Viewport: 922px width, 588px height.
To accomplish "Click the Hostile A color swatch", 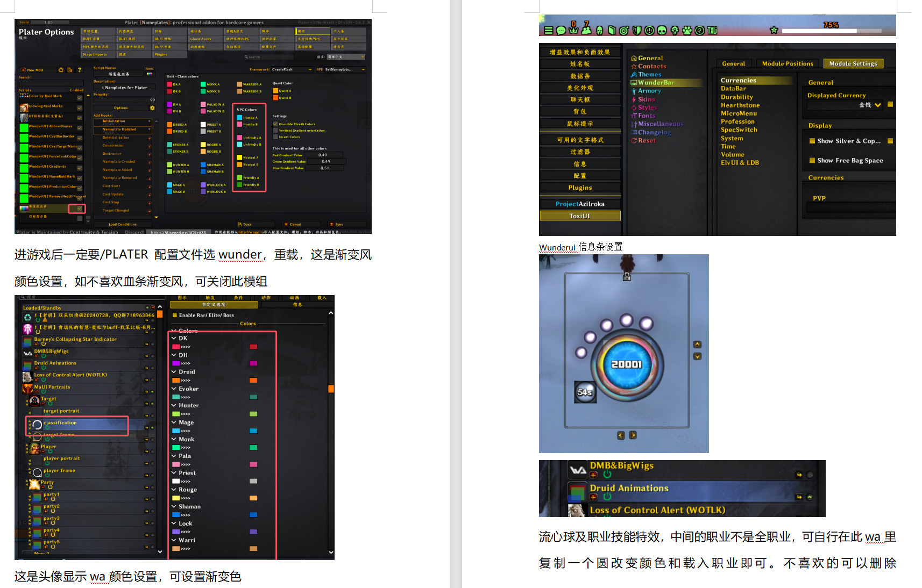I will point(239,117).
